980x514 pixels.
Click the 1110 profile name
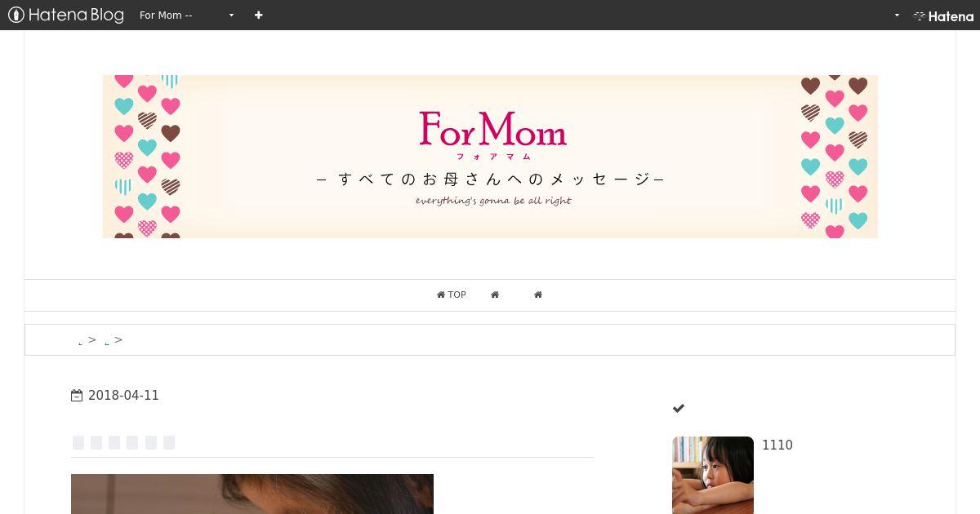777,445
